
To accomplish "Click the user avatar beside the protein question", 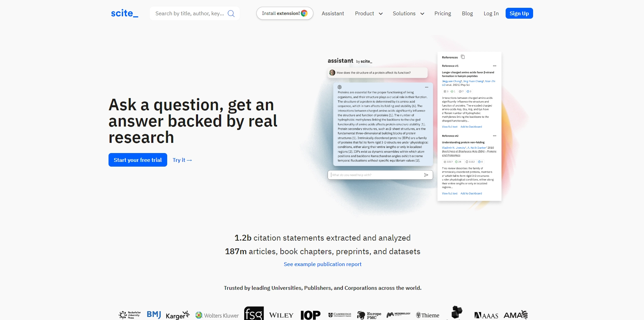I will [x=332, y=73].
